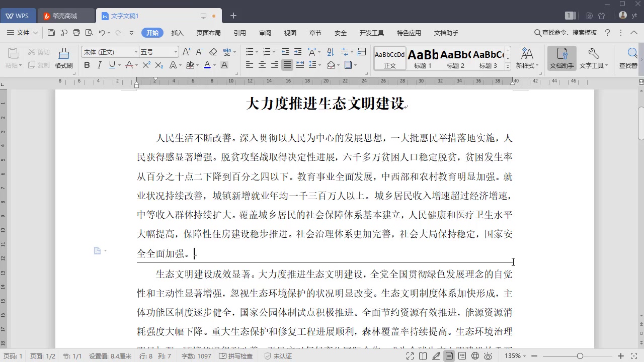This screenshot has height=362, width=644.
Task: Click the Sort (A-Z) icon
Action: (330, 52)
